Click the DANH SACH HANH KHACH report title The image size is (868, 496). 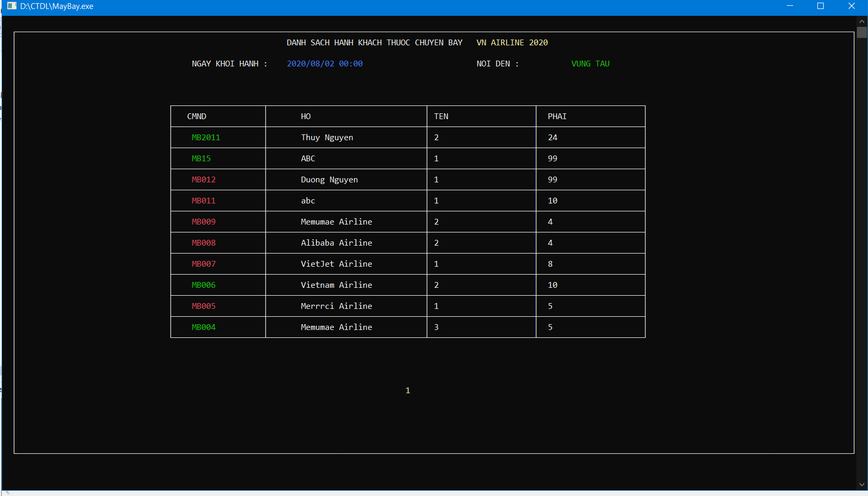[374, 42]
